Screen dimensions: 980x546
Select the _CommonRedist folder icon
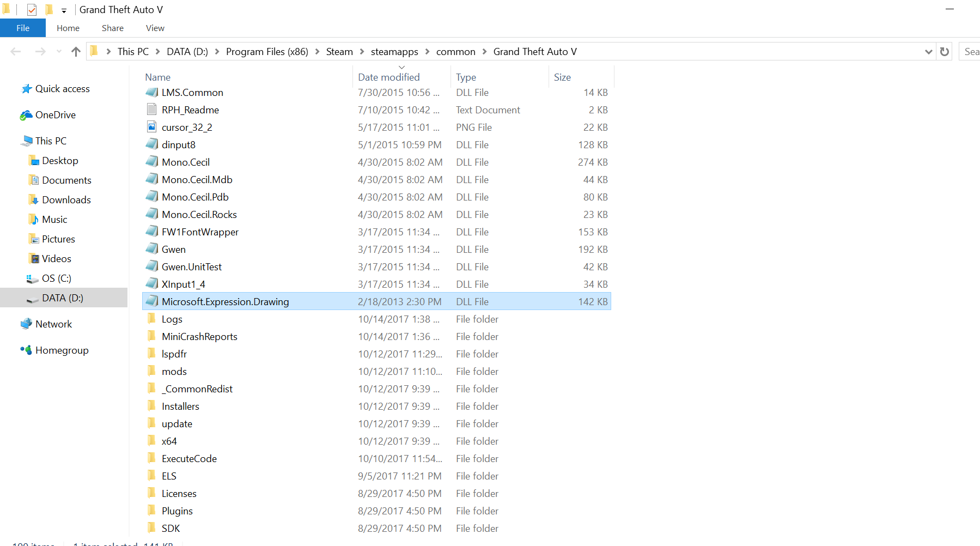[152, 389]
